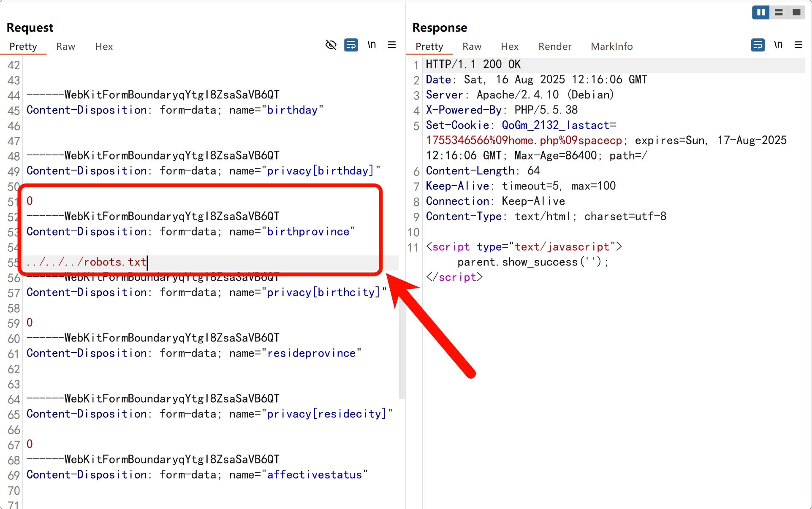Open the MarkInfo tab in Response

pos(611,46)
